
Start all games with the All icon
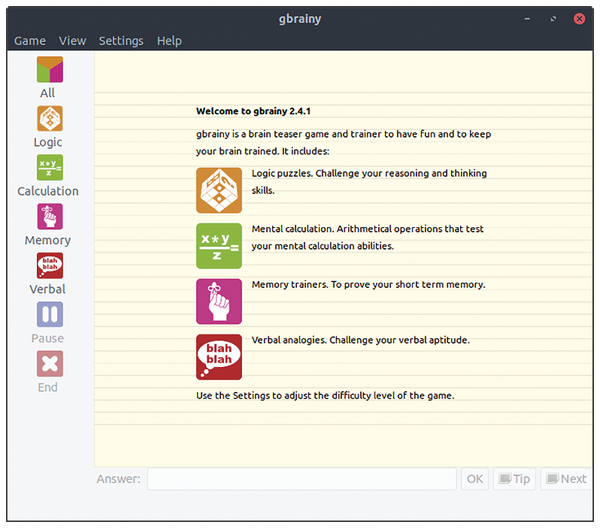(x=50, y=70)
